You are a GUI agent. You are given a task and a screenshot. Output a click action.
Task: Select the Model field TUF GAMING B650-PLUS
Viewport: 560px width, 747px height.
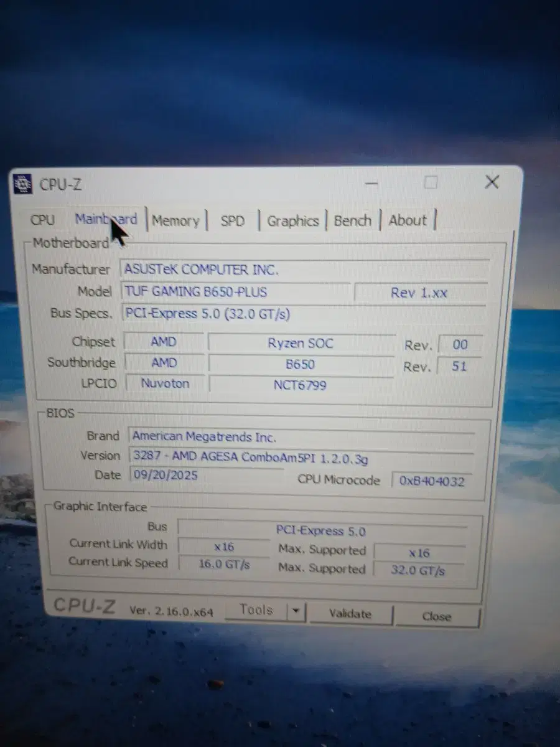pos(235,291)
